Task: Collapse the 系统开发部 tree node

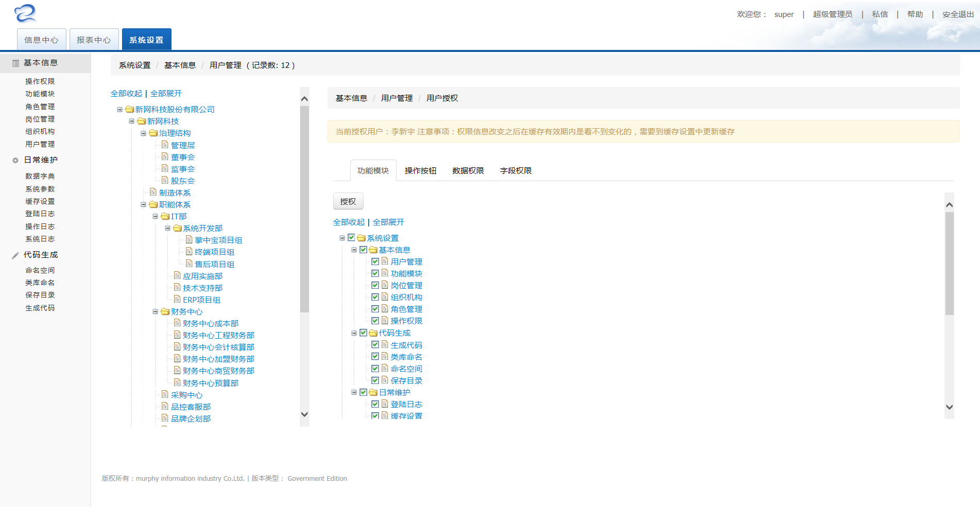Action: point(168,228)
